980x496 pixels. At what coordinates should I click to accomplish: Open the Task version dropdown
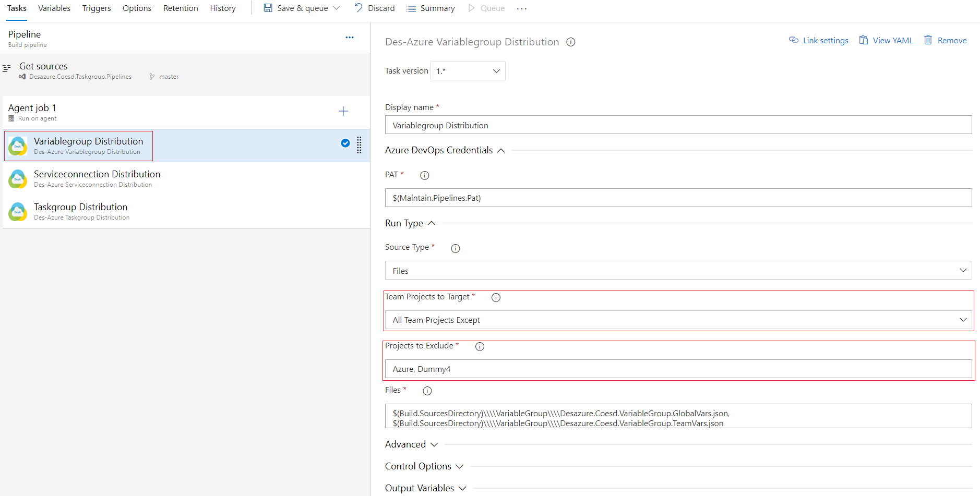pyautogui.click(x=468, y=71)
